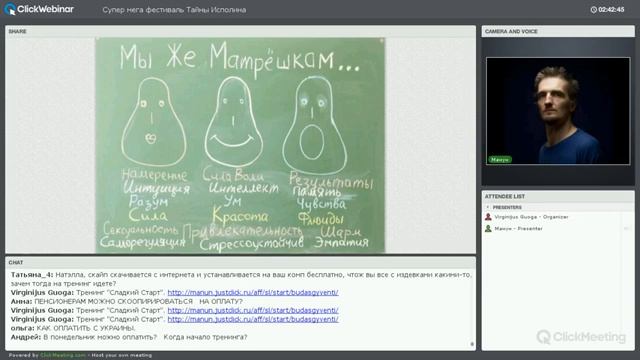Click the title 'Супер мега фестиваль Тайны Исполина'
The height and width of the screenshot is (360, 640).
[x=174, y=10]
